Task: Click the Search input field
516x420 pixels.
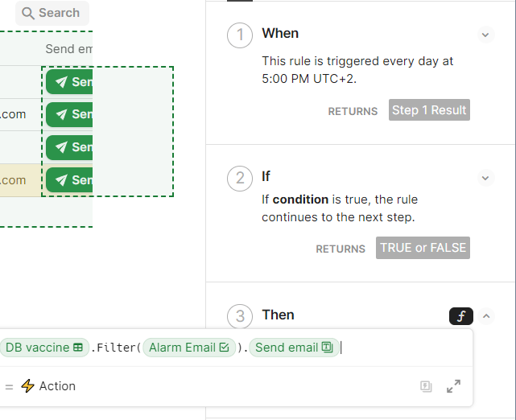Action: click(x=52, y=13)
